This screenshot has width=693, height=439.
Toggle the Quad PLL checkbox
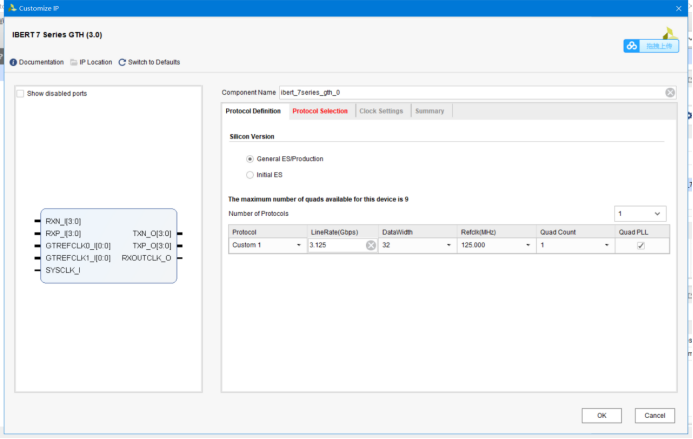tap(640, 246)
